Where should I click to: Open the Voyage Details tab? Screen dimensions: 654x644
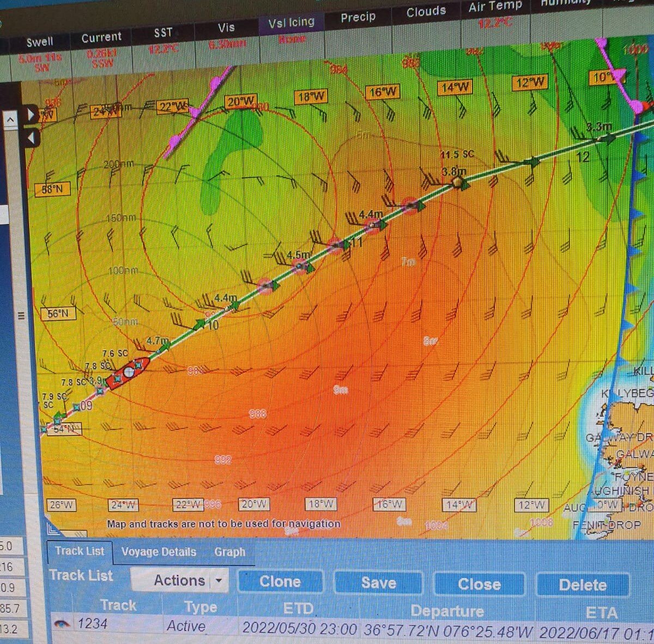tap(159, 552)
